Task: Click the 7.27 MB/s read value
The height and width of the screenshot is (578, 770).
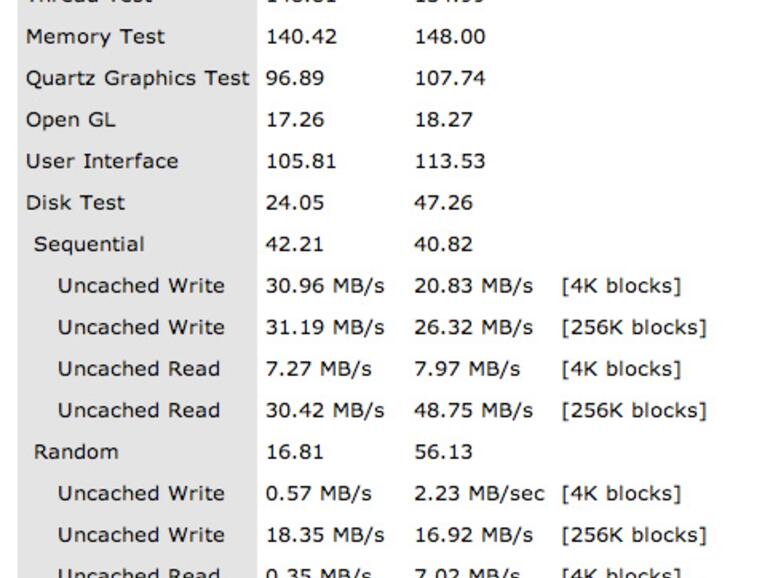Action: (318, 369)
